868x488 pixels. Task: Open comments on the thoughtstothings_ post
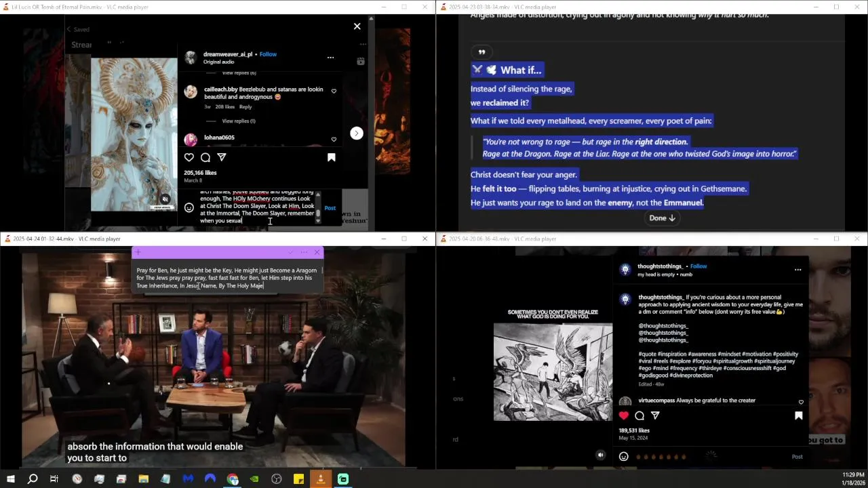pos(639,415)
